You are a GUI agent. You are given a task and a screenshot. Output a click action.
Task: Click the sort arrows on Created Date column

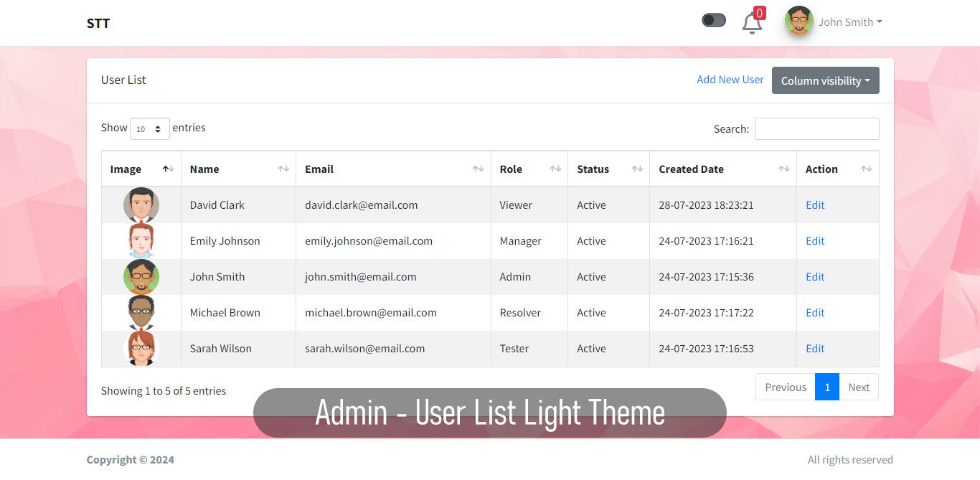[783, 169]
